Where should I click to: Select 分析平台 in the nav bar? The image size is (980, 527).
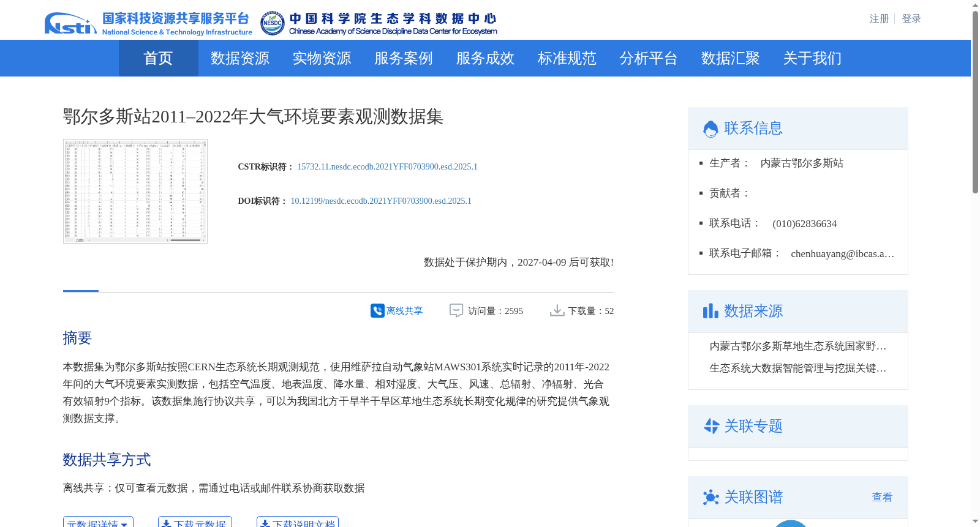[649, 58]
